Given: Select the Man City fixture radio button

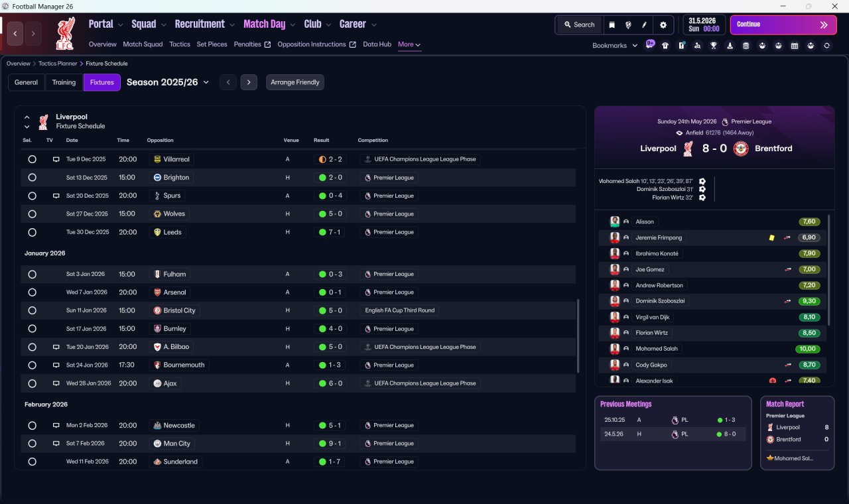Looking at the screenshot, I should point(32,444).
